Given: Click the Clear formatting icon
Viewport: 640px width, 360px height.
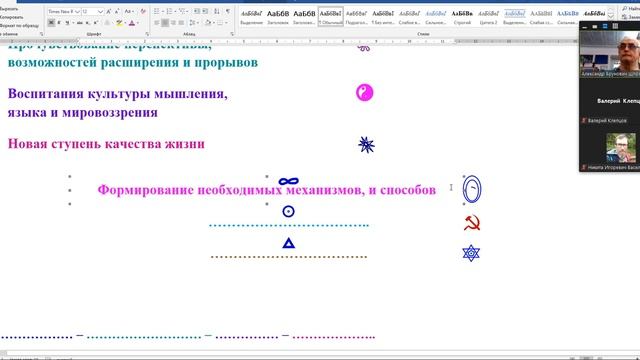Looking at the screenshot, I should [x=143, y=11].
